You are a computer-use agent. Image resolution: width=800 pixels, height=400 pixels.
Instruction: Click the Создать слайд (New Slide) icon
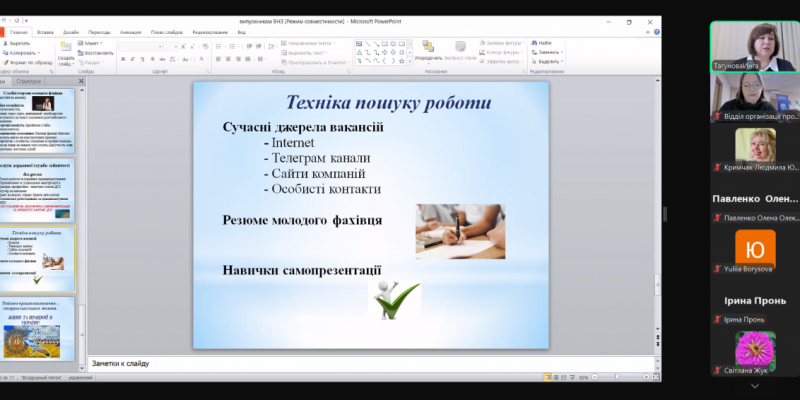pos(66,46)
